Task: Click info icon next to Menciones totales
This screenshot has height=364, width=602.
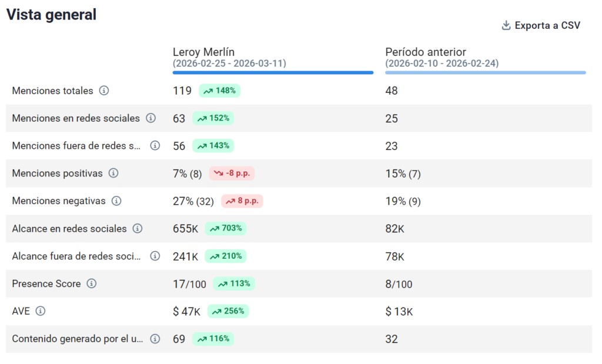Action: (x=104, y=91)
